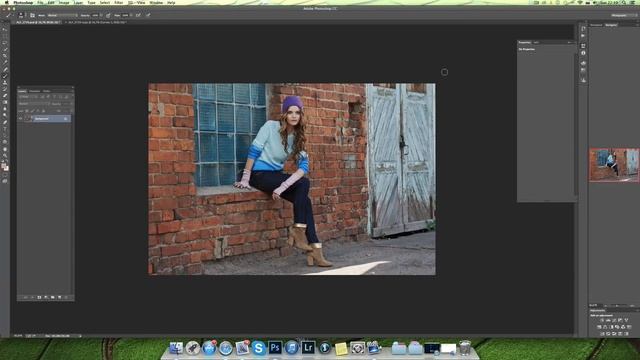Select the Blur tool
640x360 pixels.
[x=5, y=109]
